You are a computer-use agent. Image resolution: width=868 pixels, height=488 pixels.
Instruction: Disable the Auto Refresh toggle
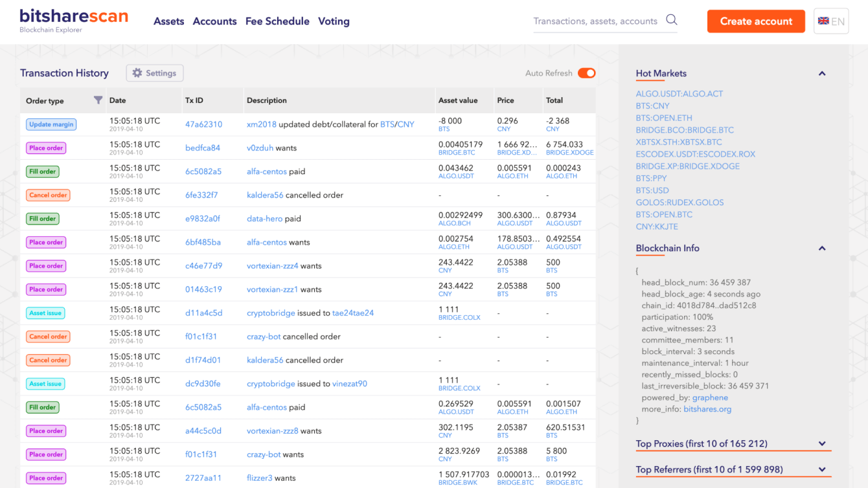586,73
